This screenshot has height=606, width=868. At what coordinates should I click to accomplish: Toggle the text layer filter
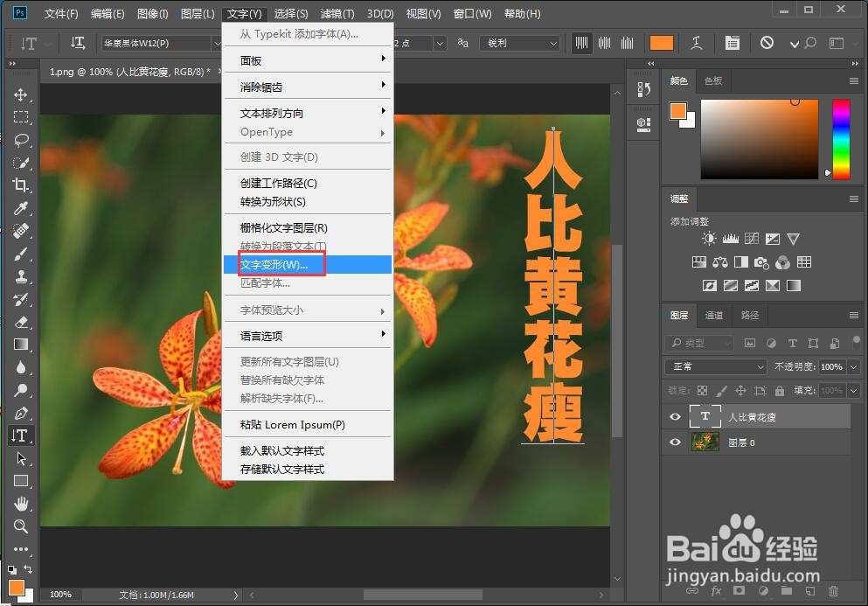pos(792,344)
